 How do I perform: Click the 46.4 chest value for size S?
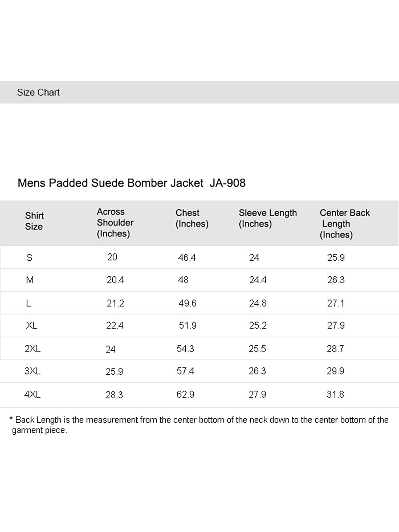pos(187,258)
